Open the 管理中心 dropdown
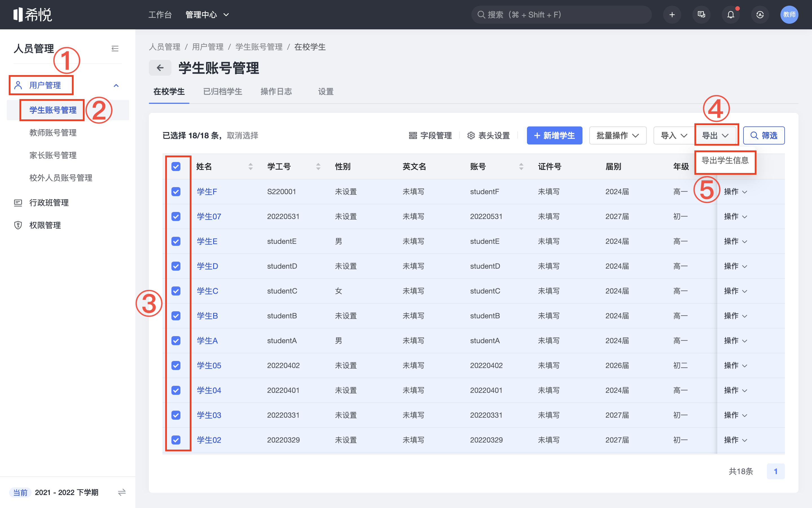The height and width of the screenshot is (508, 812). [x=207, y=14]
